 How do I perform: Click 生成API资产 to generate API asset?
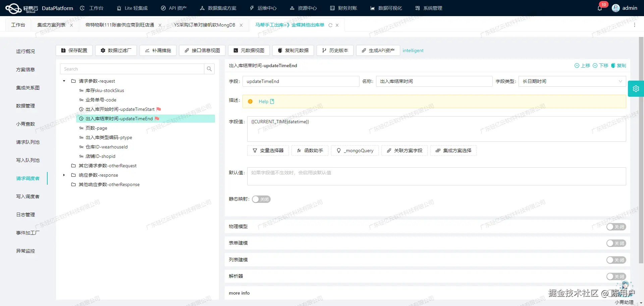tap(378, 50)
